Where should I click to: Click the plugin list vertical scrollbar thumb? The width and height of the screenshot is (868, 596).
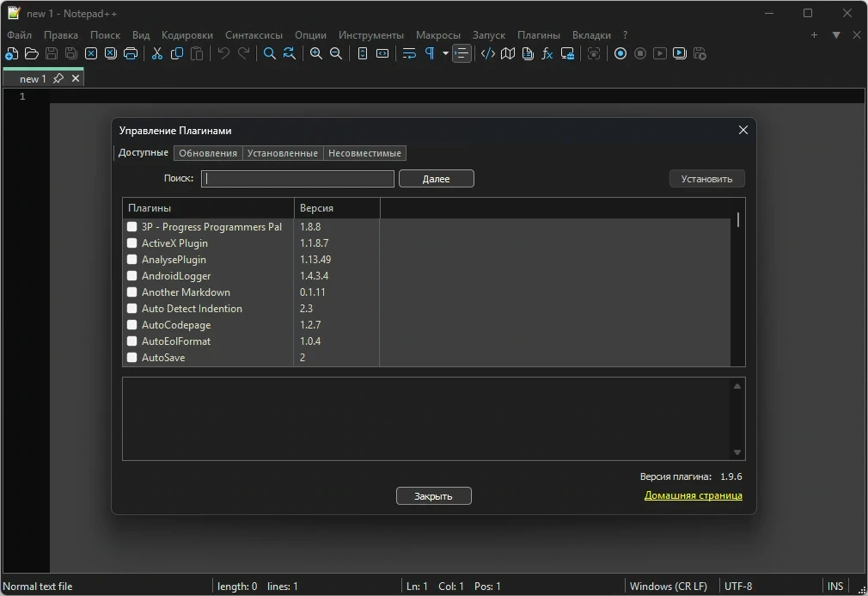(x=738, y=220)
